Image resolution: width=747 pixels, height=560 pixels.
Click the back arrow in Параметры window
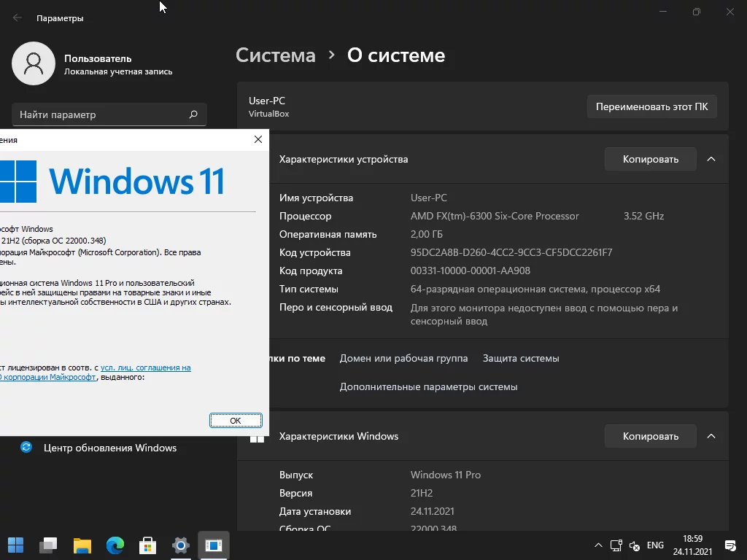pyautogui.click(x=18, y=17)
